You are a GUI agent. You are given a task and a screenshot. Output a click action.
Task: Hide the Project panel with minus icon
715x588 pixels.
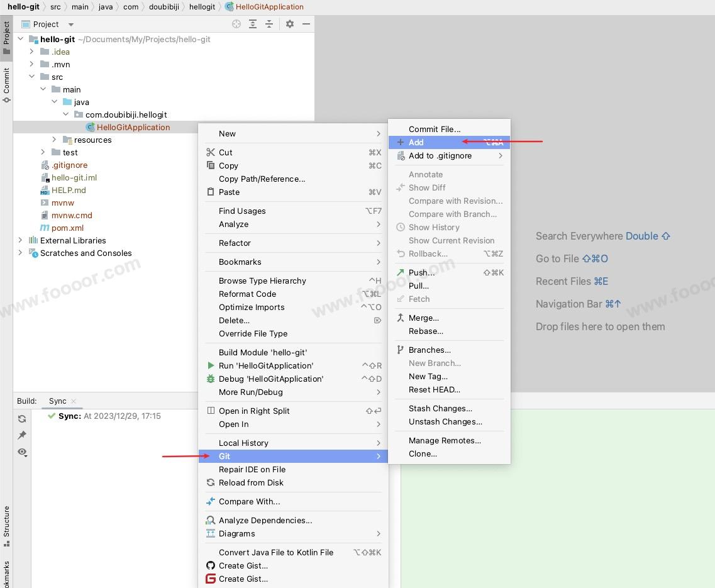pyautogui.click(x=306, y=24)
